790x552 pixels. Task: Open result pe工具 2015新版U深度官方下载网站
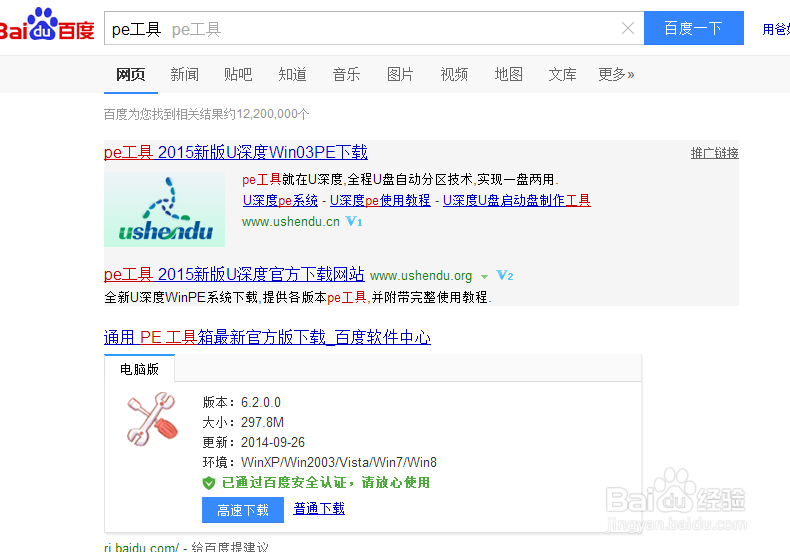pos(234,274)
